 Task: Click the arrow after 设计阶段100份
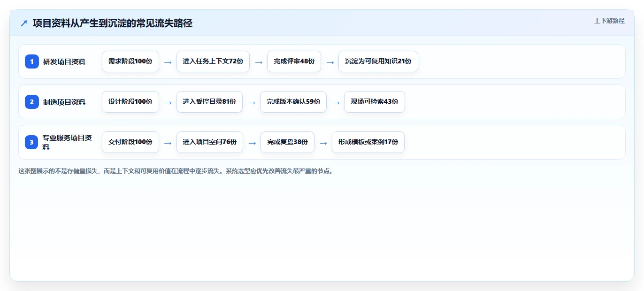point(168,102)
